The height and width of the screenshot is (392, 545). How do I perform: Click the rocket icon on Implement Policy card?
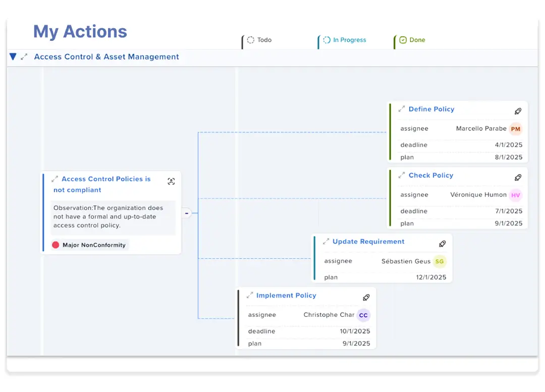click(366, 298)
